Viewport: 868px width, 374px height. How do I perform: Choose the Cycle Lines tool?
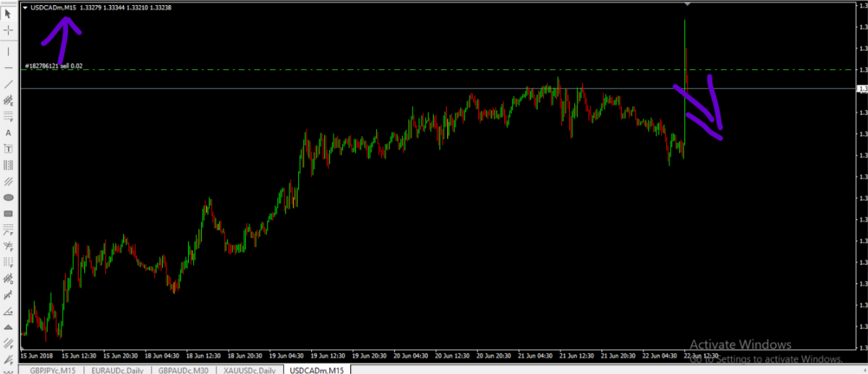(x=9, y=165)
